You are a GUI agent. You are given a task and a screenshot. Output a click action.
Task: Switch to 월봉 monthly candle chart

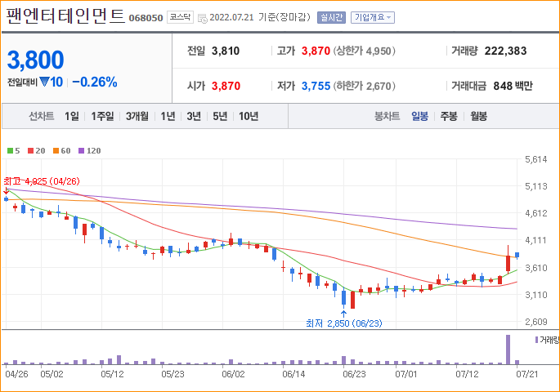[x=478, y=116]
